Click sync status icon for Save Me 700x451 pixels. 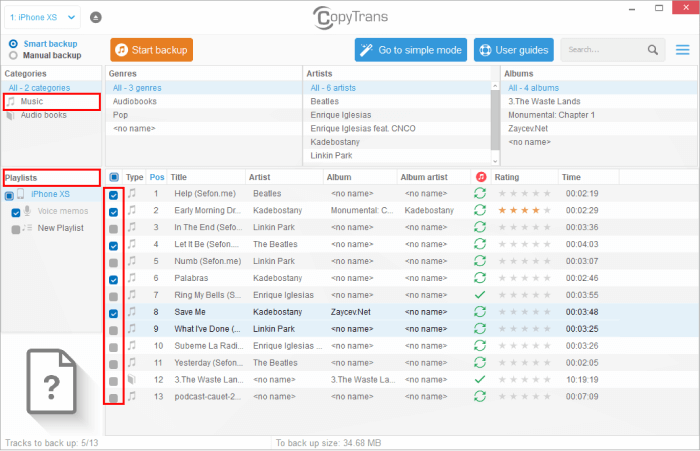tap(480, 312)
